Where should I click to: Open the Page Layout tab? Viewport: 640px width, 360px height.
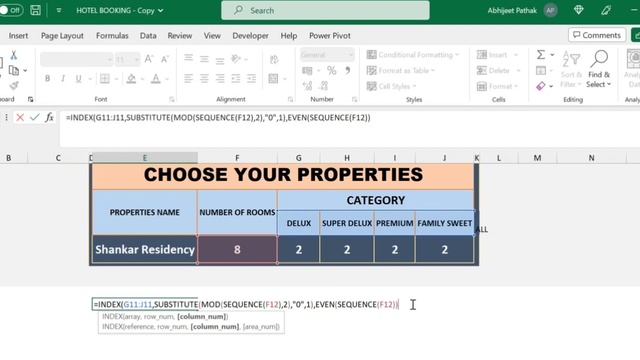click(62, 36)
